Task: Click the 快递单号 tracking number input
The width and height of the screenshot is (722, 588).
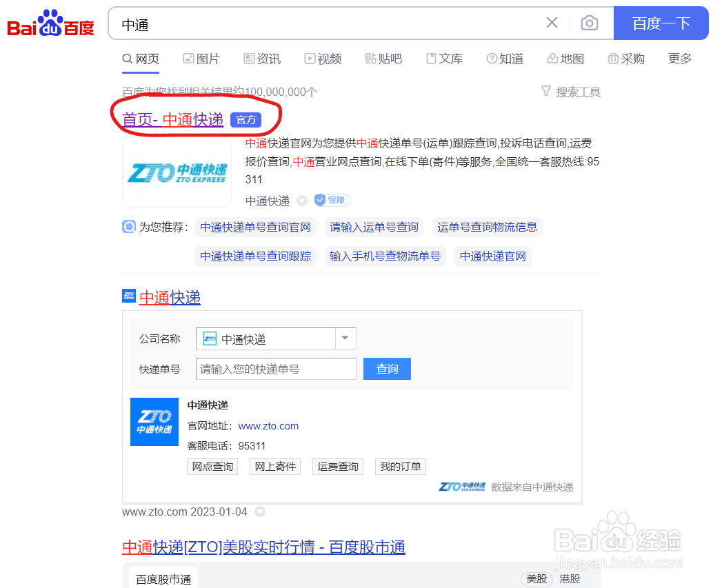Action: point(276,369)
